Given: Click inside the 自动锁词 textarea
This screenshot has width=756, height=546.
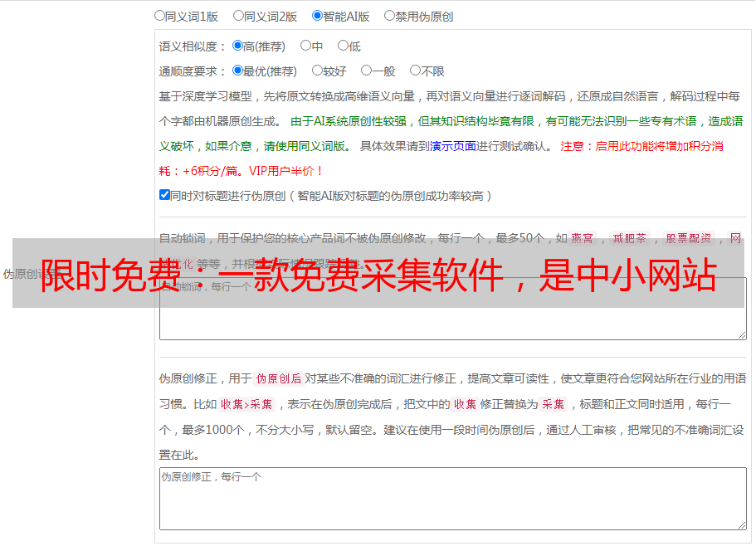Looking at the screenshot, I should (x=453, y=309).
